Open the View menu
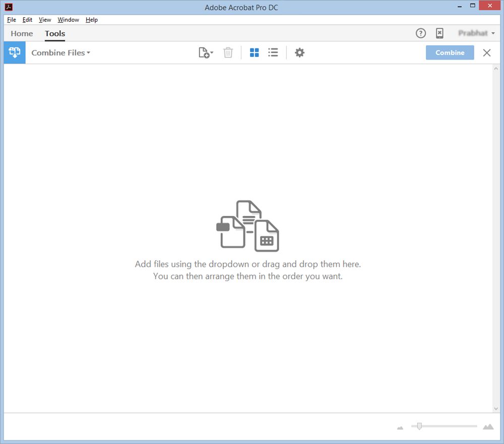 (x=45, y=20)
